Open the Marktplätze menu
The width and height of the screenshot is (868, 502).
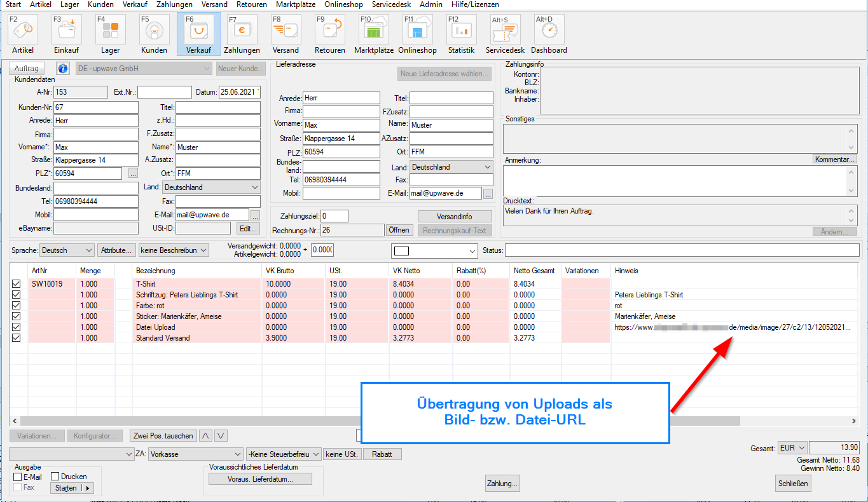296,4
